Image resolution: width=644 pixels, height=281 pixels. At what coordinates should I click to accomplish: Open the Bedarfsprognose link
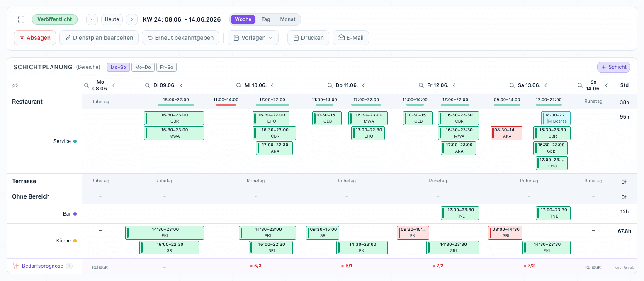(43, 266)
